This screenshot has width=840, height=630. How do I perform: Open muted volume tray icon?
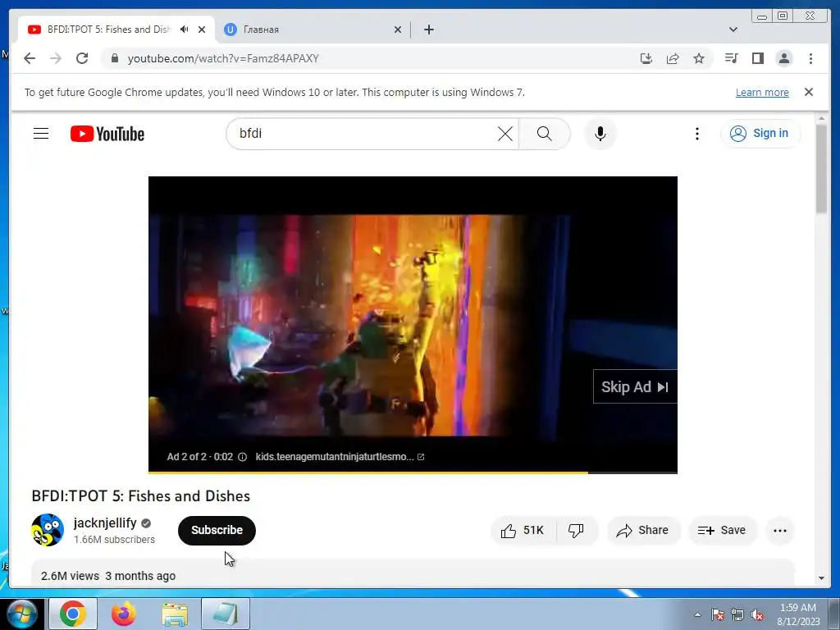point(757,614)
